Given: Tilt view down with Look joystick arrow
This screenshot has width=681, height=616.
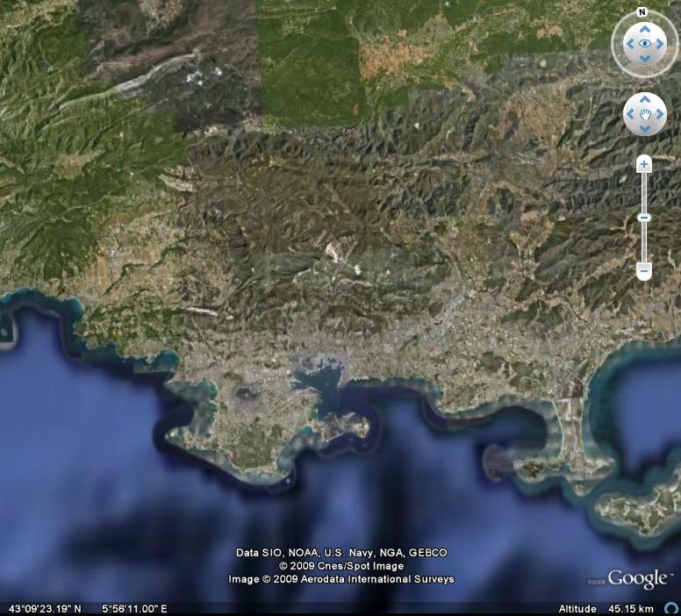Looking at the screenshot, I should [645, 59].
